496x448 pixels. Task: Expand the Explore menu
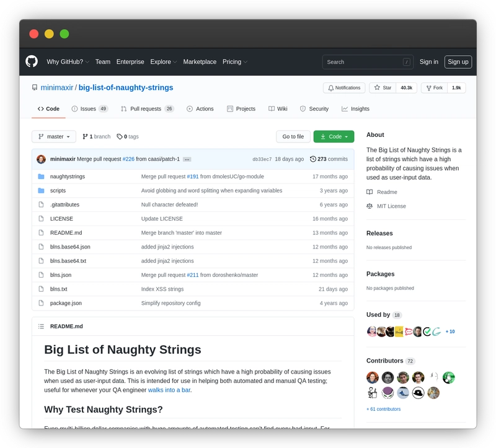(x=163, y=61)
